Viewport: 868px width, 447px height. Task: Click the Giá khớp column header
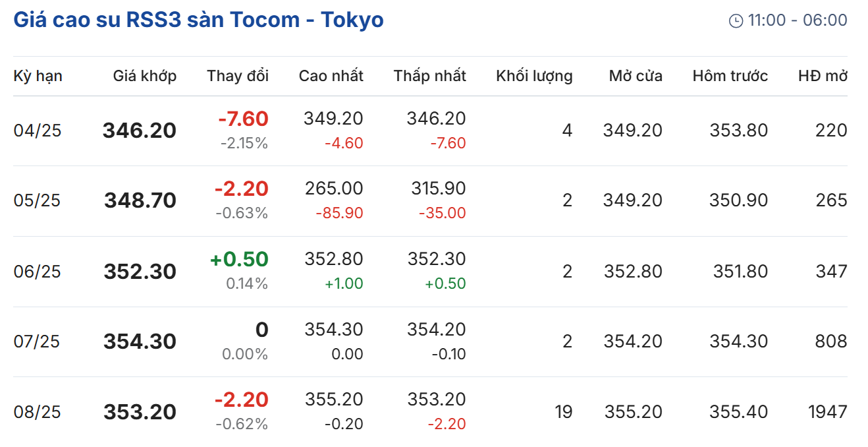tap(144, 76)
